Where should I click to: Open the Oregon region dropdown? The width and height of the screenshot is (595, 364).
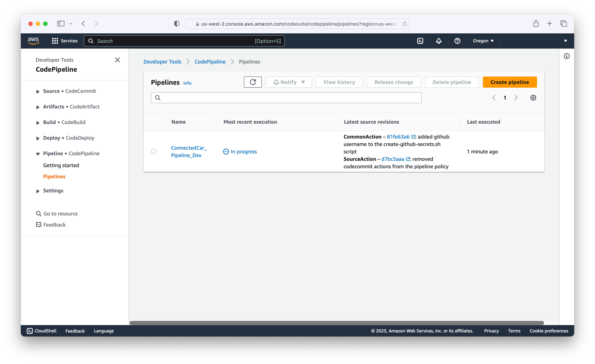483,41
